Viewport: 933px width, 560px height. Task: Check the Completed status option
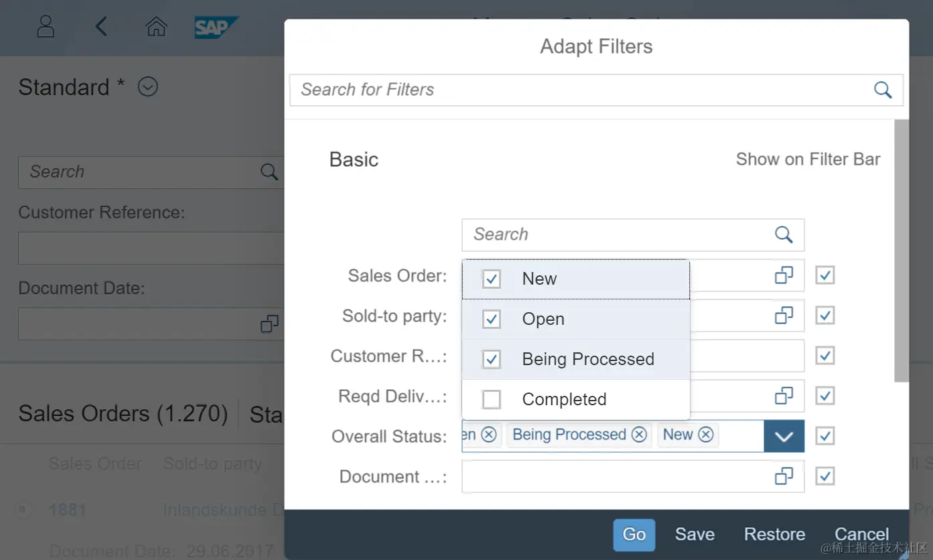pyautogui.click(x=492, y=400)
